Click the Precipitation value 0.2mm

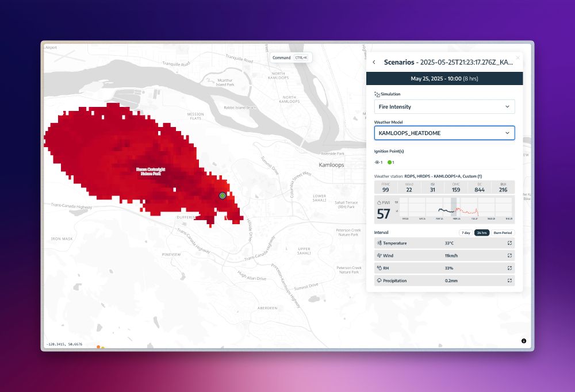pyautogui.click(x=451, y=280)
